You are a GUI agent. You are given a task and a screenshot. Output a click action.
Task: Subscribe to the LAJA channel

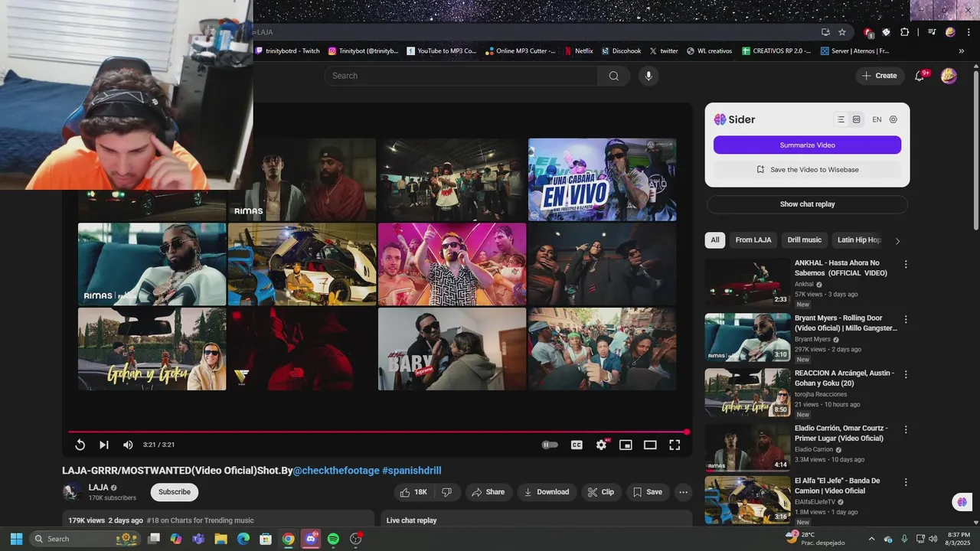[x=175, y=492]
